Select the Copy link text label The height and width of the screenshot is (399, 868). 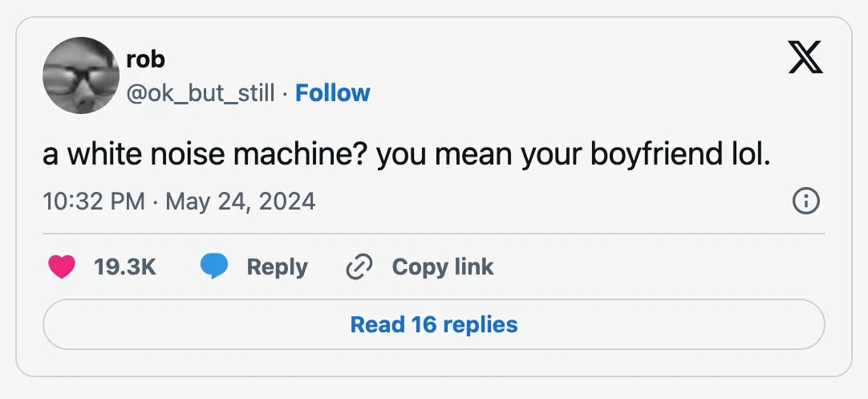[443, 267]
